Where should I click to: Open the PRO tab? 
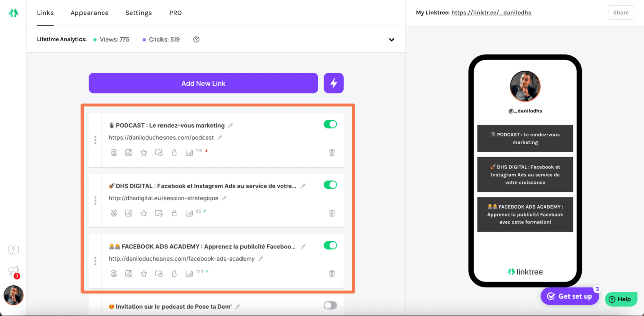click(175, 13)
